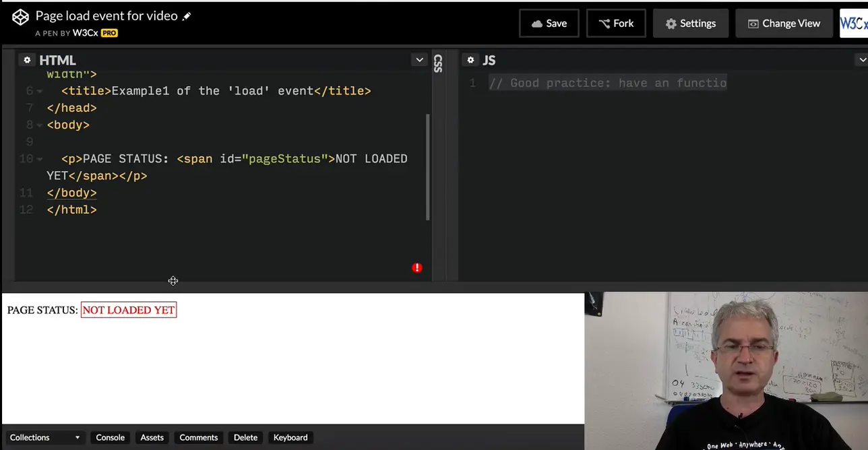This screenshot has width=868, height=450.
Task: Click the closing </body> tag
Action: point(71,193)
